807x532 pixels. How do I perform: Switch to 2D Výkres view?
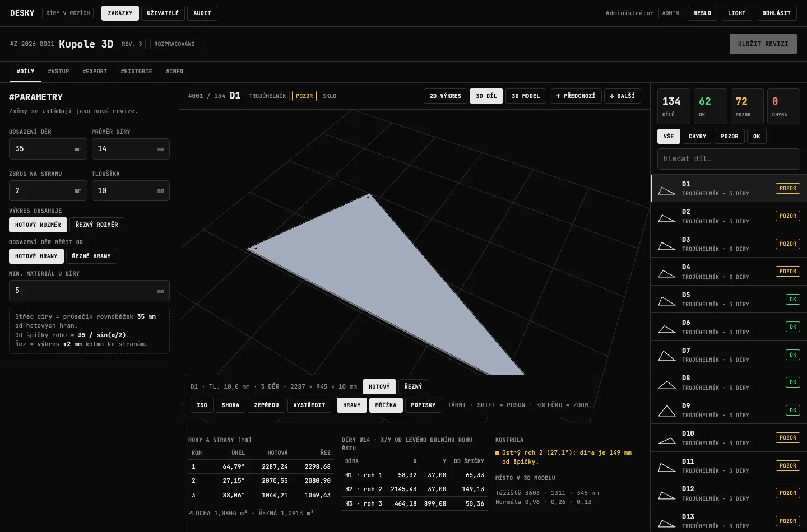(446, 96)
